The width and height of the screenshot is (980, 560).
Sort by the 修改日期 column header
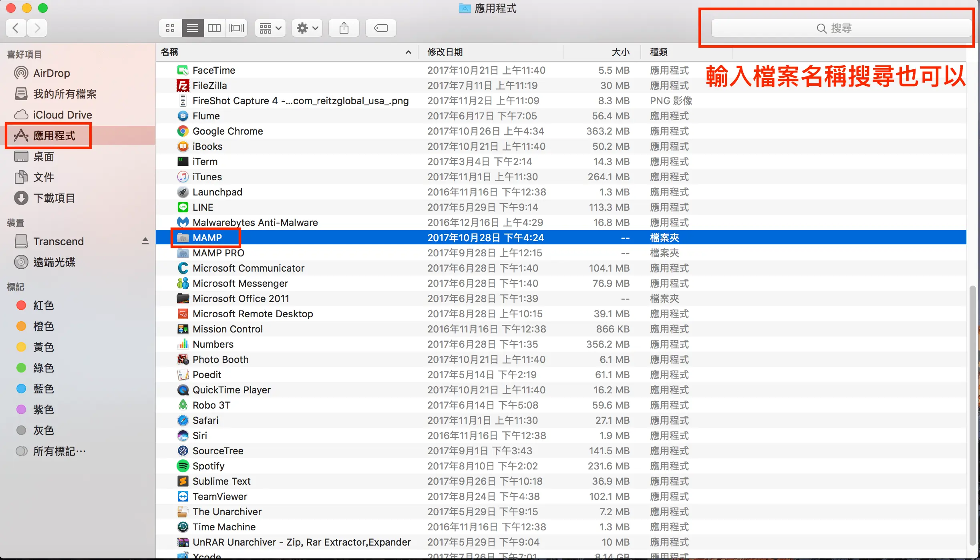[x=491, y=52]
